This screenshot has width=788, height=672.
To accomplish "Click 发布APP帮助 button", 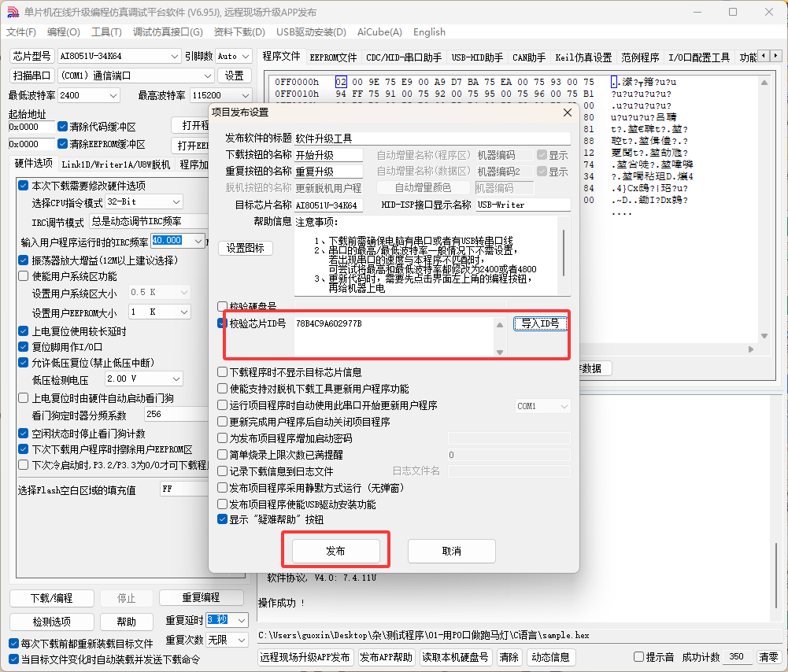I will click(x=387, y=657).
